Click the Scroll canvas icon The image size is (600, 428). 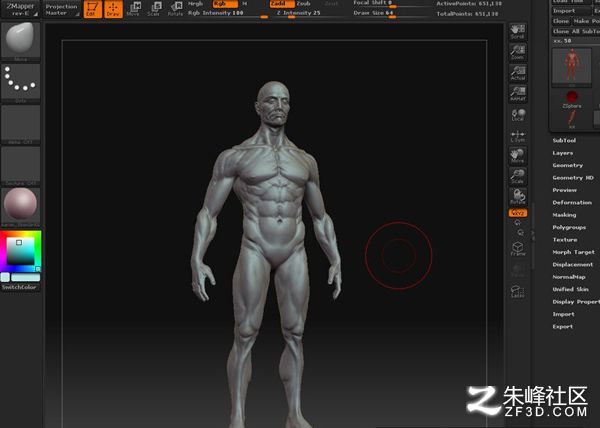(518, 31)
